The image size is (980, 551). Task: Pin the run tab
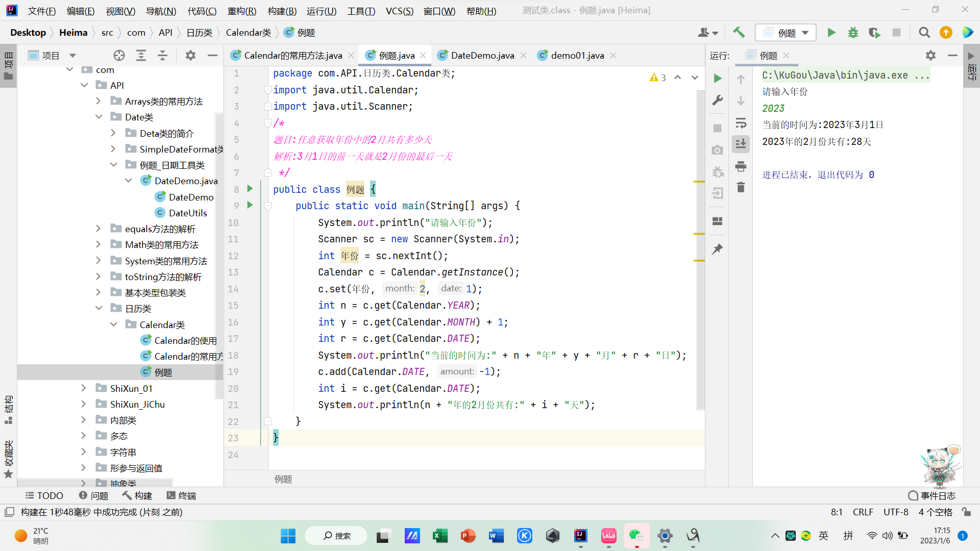click(x=717, y=249)
